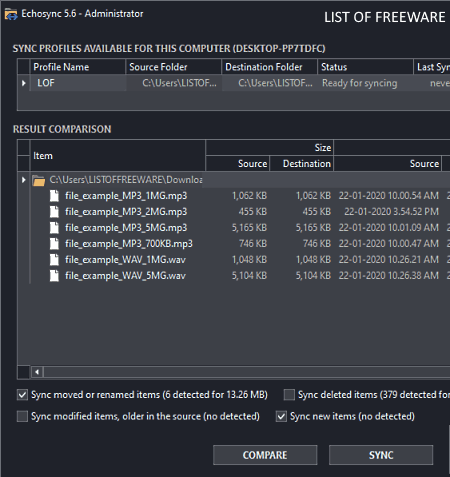
Task: Sort by Profile Name column header
Action: 78,67
